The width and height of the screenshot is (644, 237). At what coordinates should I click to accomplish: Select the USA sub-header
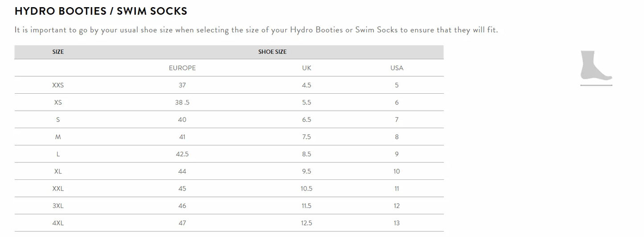397,68
